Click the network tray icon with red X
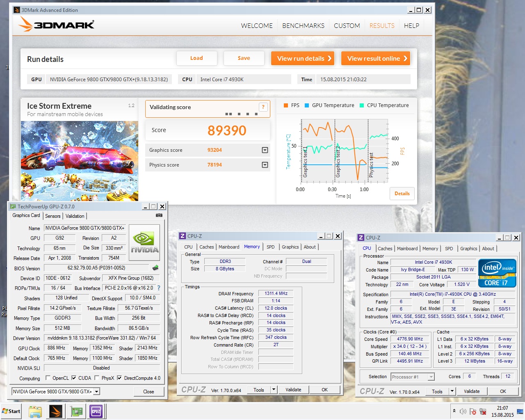The height and width of the screenshot is (420, 525). point(483,411)
